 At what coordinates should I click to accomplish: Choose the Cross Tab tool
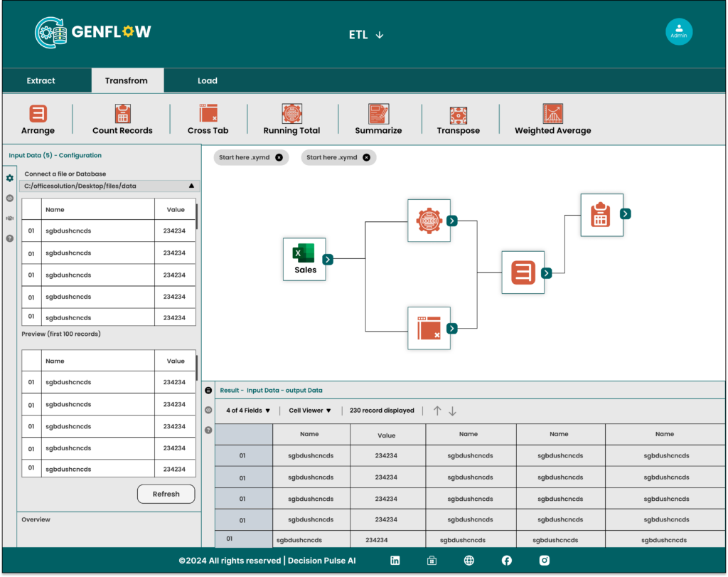(x=208, y=114)
